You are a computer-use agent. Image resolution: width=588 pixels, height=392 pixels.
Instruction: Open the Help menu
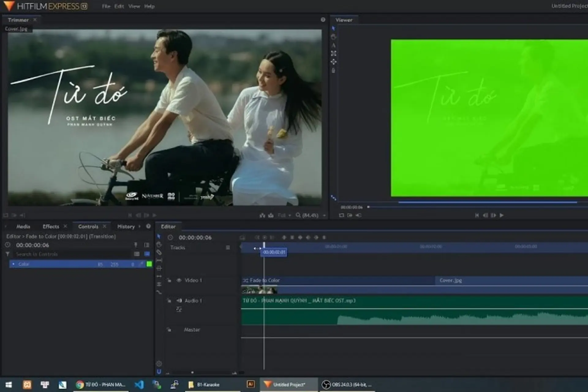(x=149, y=6)
